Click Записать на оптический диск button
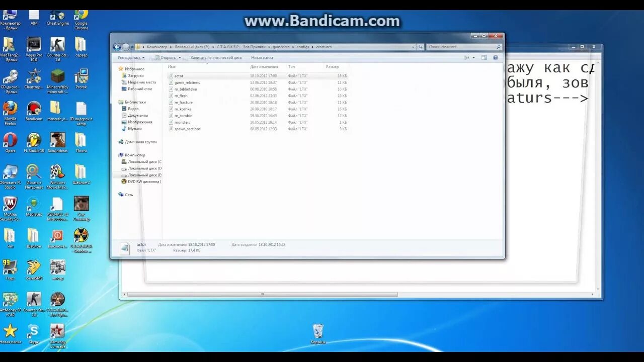 click(x=216, y=58)
